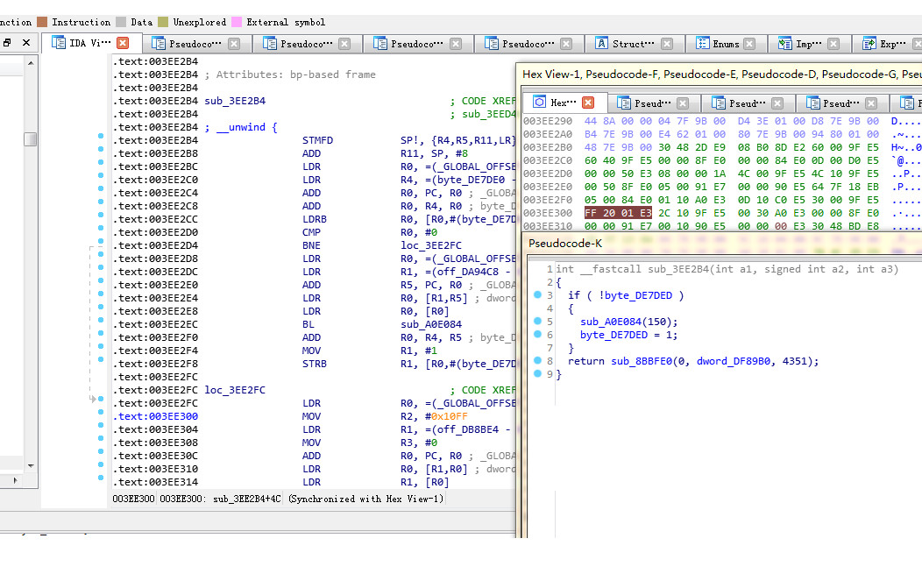Click the Imports tab icon
This screenshot has height=588, width=922.
[784, 44]
